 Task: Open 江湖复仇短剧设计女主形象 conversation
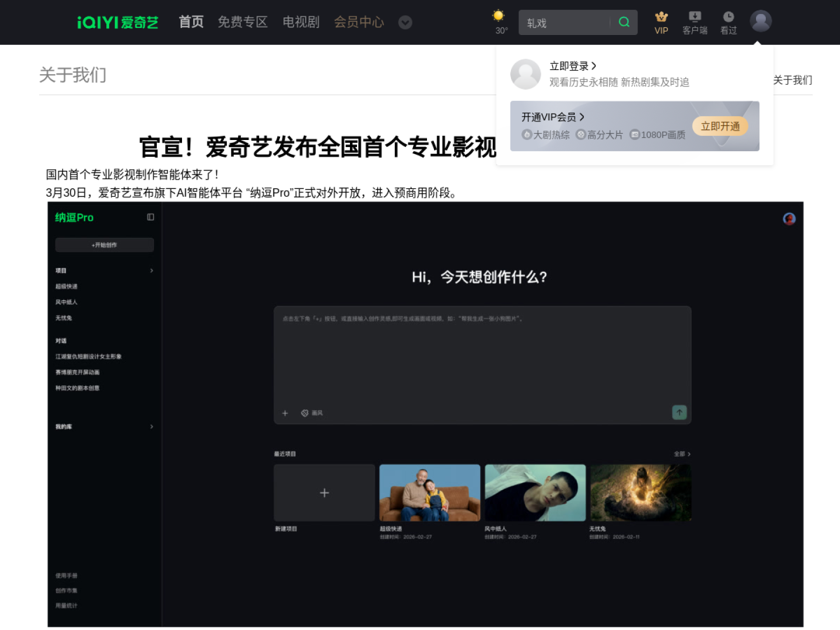89,356
